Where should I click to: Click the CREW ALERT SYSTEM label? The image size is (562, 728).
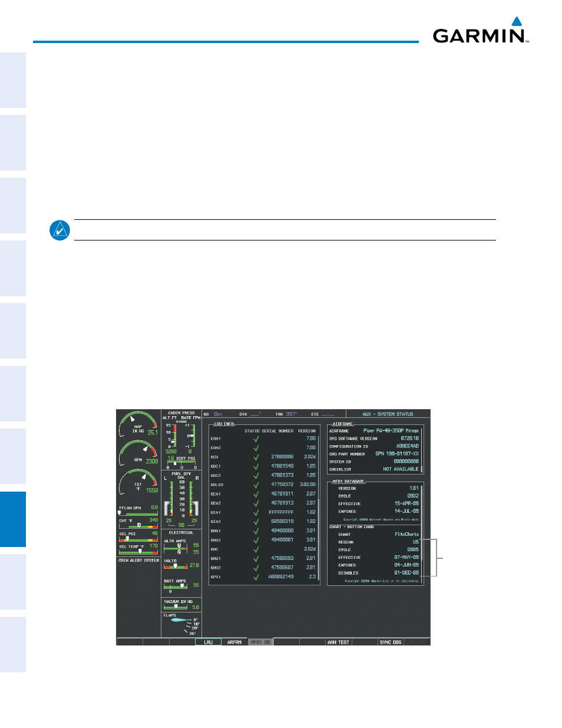139,561
